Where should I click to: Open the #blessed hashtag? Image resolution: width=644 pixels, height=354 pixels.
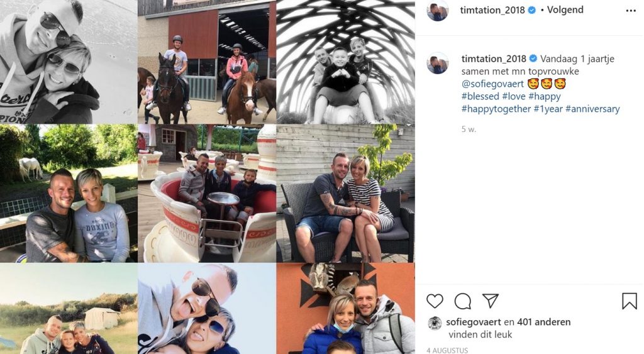pos(480,96)
